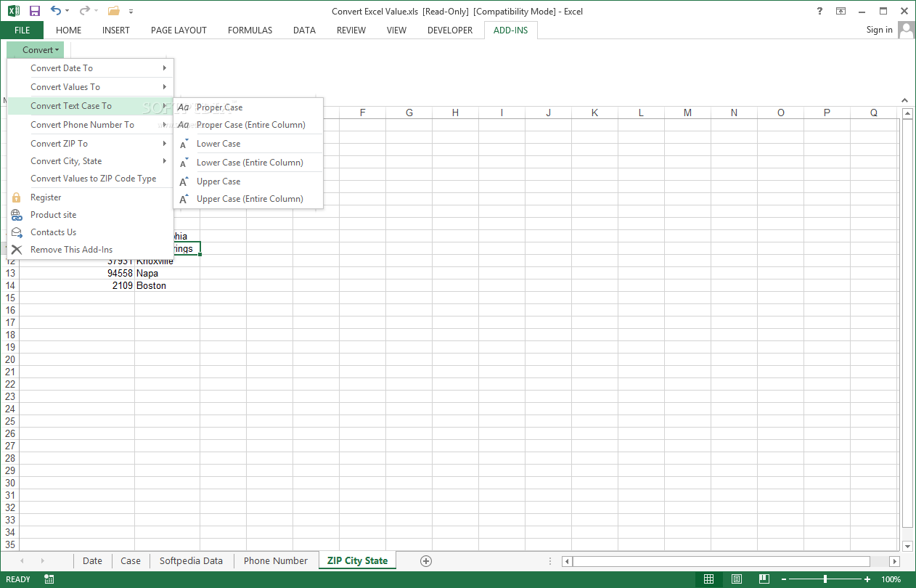Image resolution: width=916 pixels, height=588 pixels.
Task: Expand the Convert ZIP To submenu
Action: (91, 144)
